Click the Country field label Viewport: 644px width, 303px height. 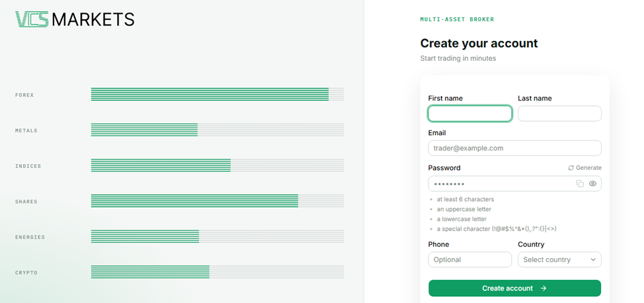[531, 244]
